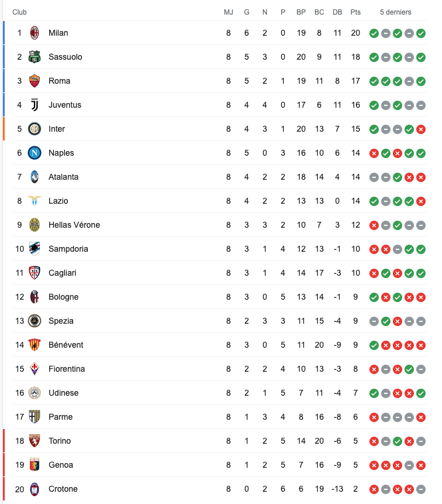Click Inter's most recent loss indicator
Screen dimensions: 442x504
[x=421, y=129]
